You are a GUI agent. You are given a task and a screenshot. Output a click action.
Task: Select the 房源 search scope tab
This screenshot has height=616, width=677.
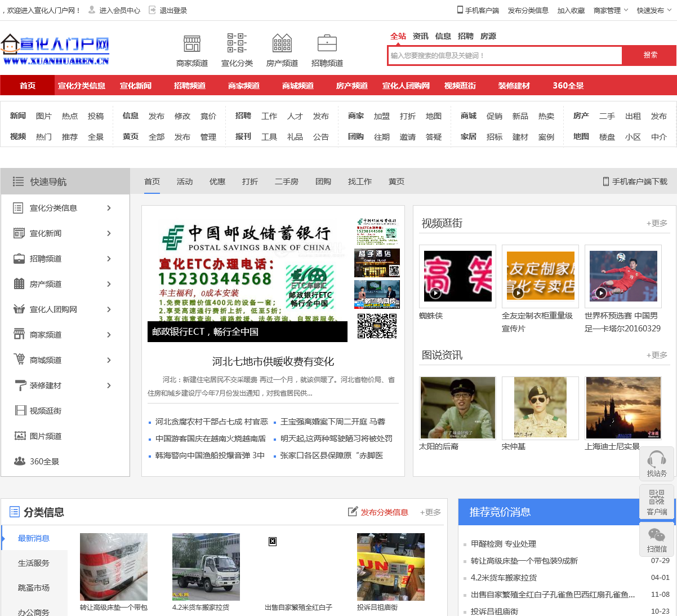pos(488,36)
